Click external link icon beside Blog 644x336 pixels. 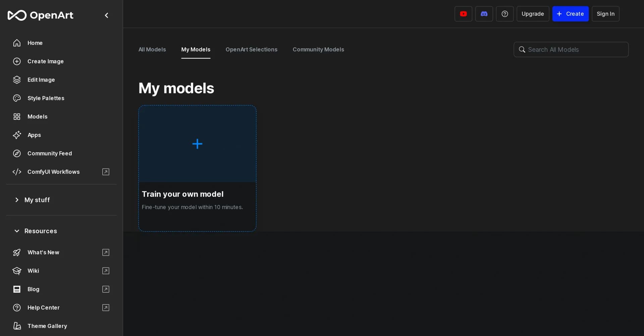coord(106,289)
